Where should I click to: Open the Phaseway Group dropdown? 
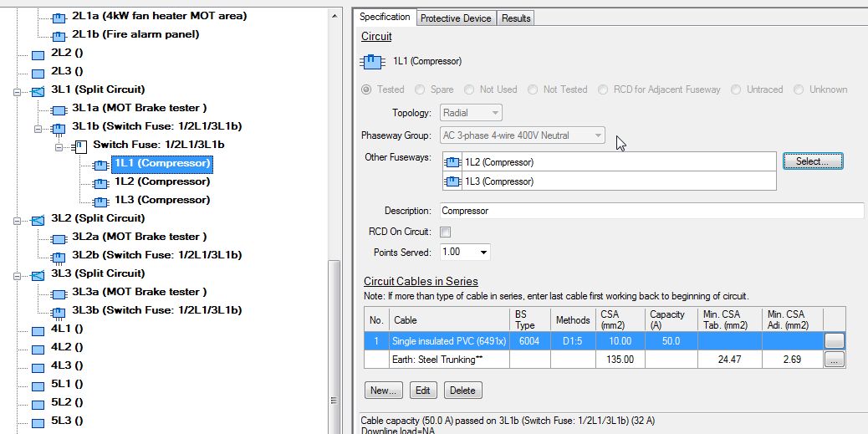[523, 135]
